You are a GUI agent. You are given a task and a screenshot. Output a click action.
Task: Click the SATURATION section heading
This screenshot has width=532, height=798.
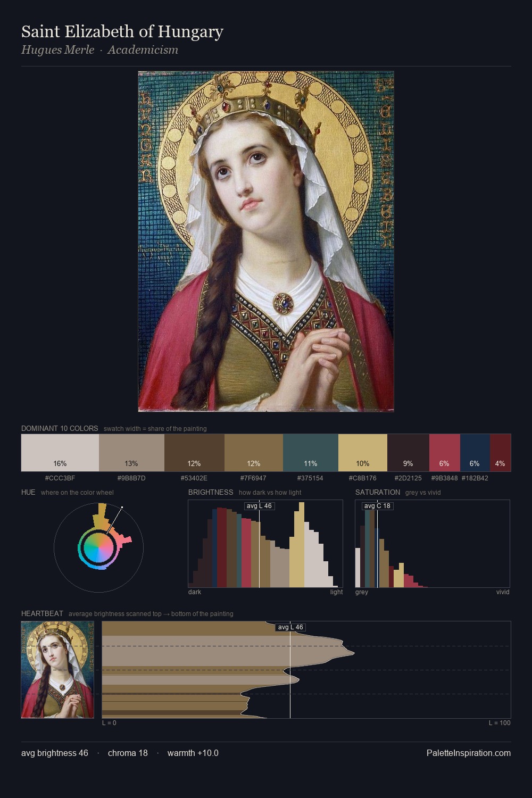378,492
